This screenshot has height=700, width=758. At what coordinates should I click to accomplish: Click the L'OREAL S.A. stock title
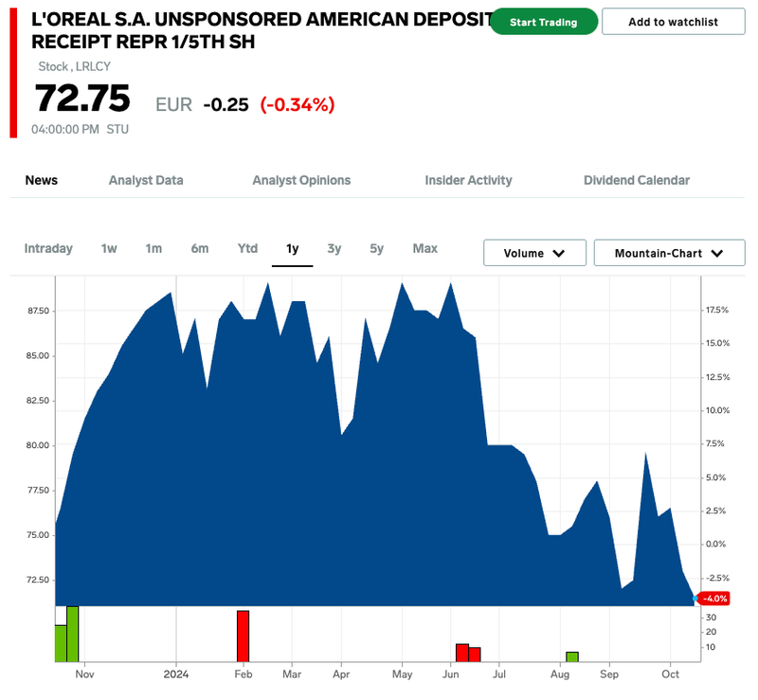[x=262, y=30]
